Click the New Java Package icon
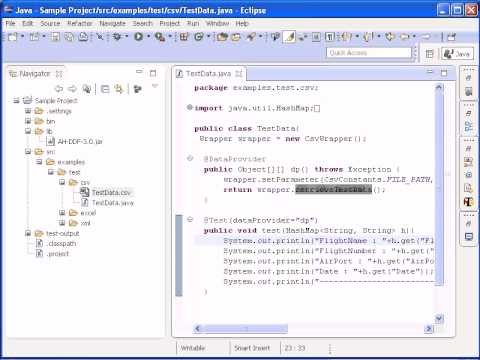 pos(184,37)
